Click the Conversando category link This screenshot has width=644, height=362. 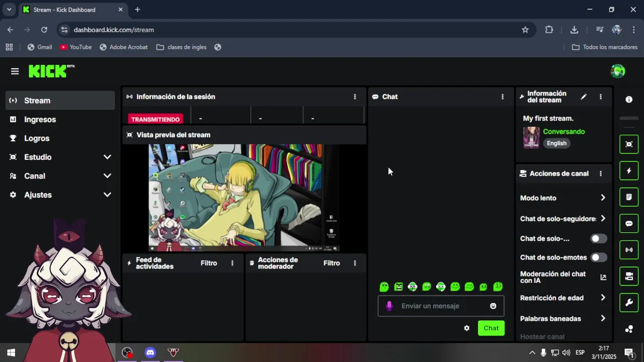pyautogui.click(x=563, y=132)
